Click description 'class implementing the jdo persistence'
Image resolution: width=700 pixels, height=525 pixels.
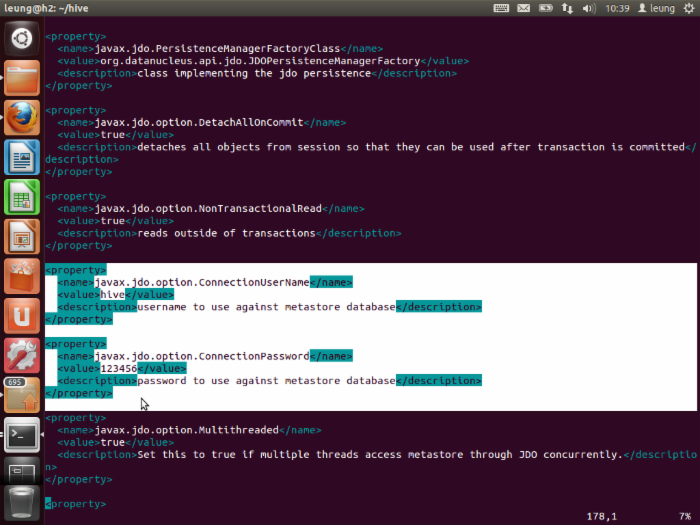tap(254, 73)
